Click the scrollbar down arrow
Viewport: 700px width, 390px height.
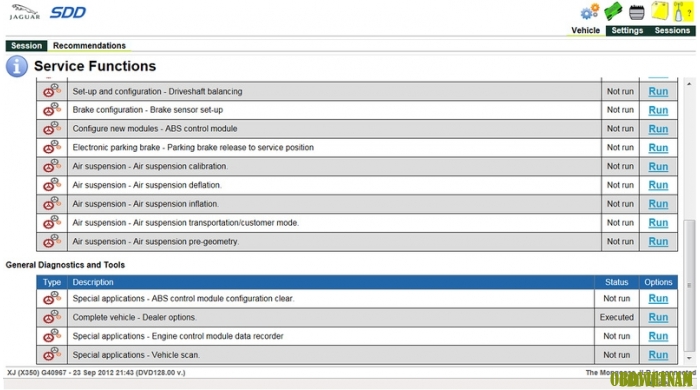pyautogui.click(x=689, y=358)
